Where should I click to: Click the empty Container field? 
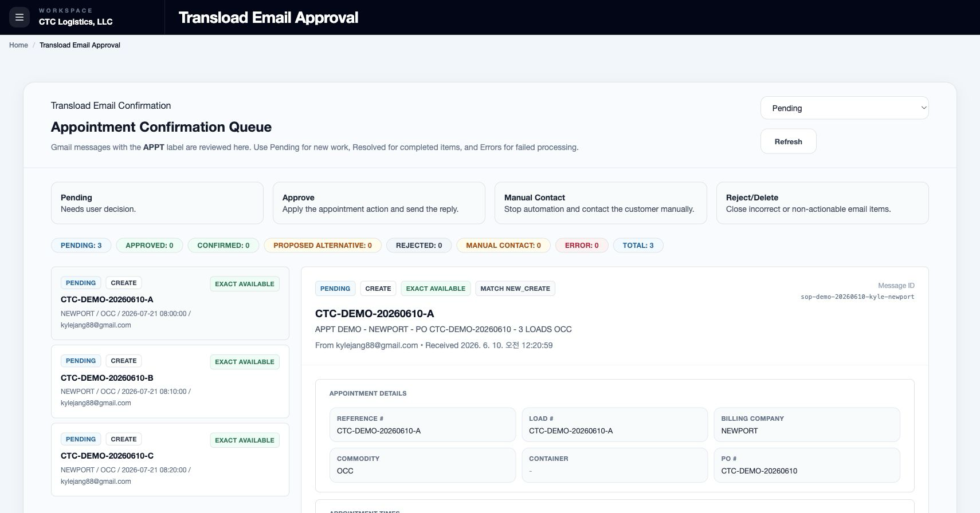tap(614, 465)
